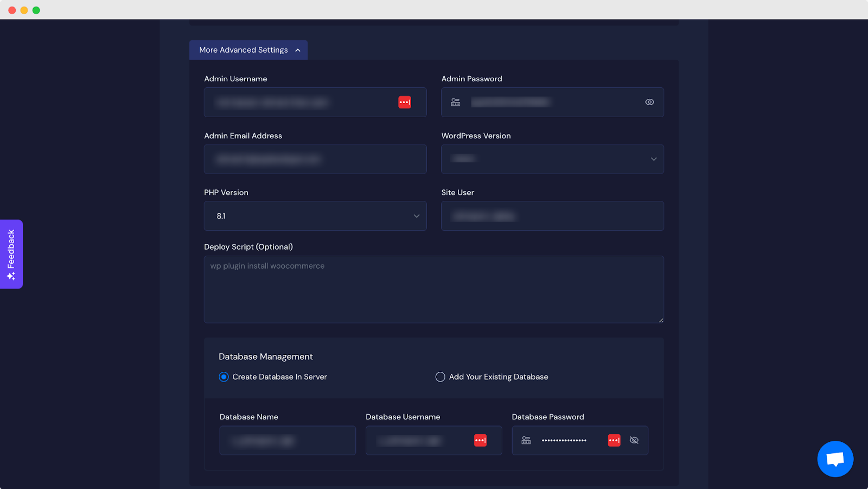Image resolution: width=868 pixels, height=489 pixels.
Task: Click the LastPass icon in Admin Username field
Action: pyautogui.click(x=404, y=102)
